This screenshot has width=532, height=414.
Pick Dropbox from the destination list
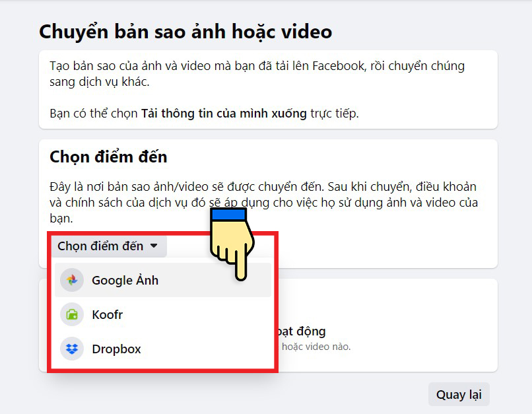116,349
